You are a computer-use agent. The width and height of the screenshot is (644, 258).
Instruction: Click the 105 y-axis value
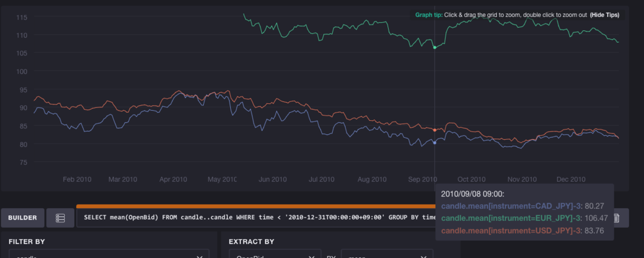coord(21,53)
